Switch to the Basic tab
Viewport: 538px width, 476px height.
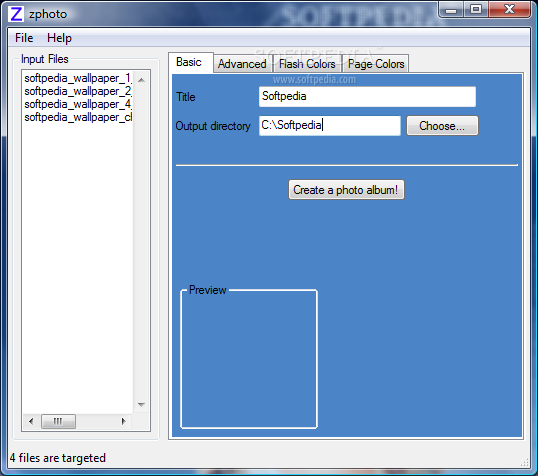coord(191,62)
